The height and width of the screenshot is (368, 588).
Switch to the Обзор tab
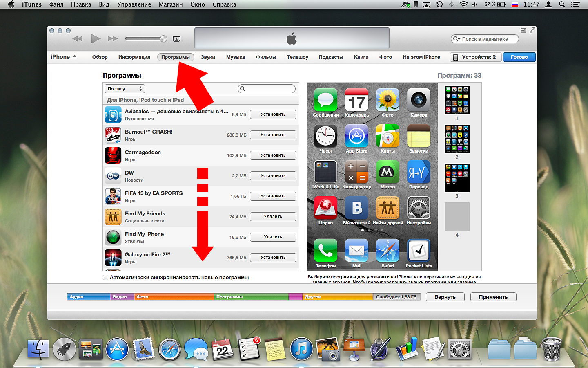(100, 57)
